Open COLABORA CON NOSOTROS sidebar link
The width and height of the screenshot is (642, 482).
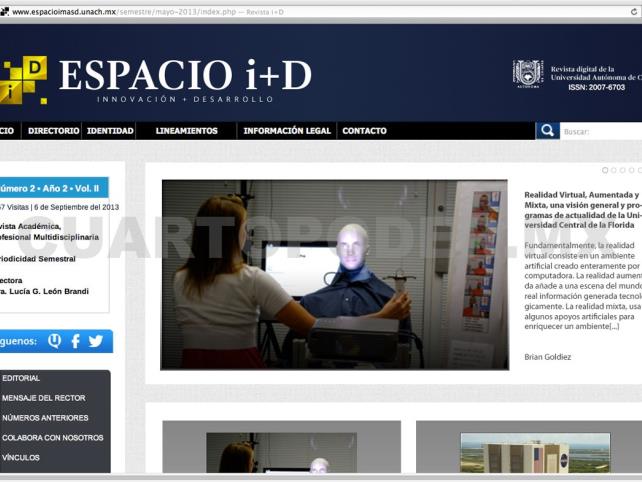(x=52, y=437)
